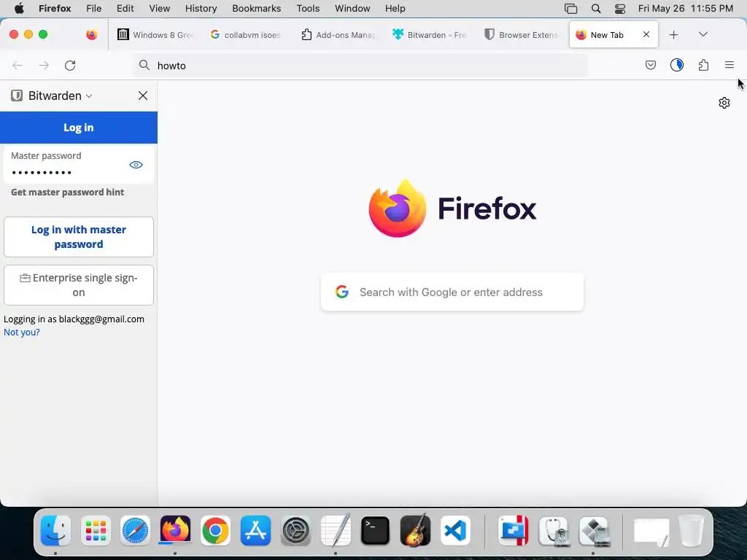Go back with the back arrow
The image size is (747, 560).
tap(18, 65)
